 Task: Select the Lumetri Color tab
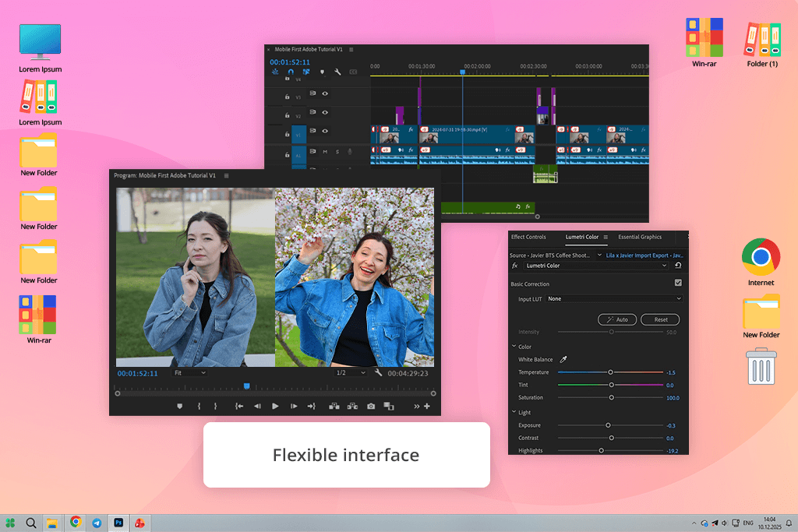coord(581,237)
